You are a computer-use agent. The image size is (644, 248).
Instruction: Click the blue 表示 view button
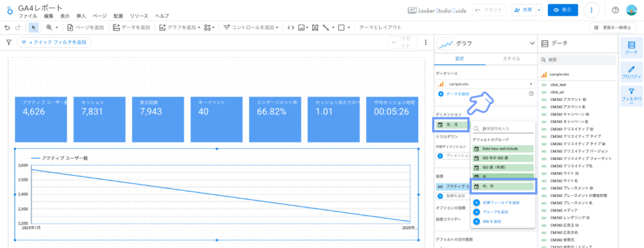(x=563, y=10)
